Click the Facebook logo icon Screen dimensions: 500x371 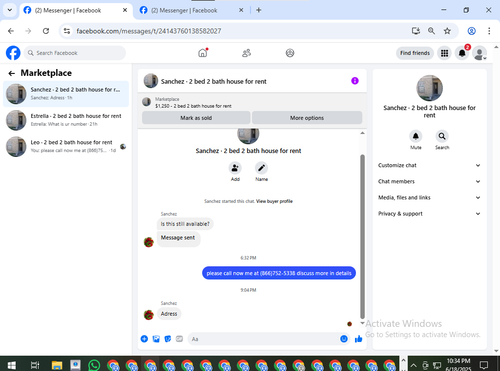[x=13, y=53]
